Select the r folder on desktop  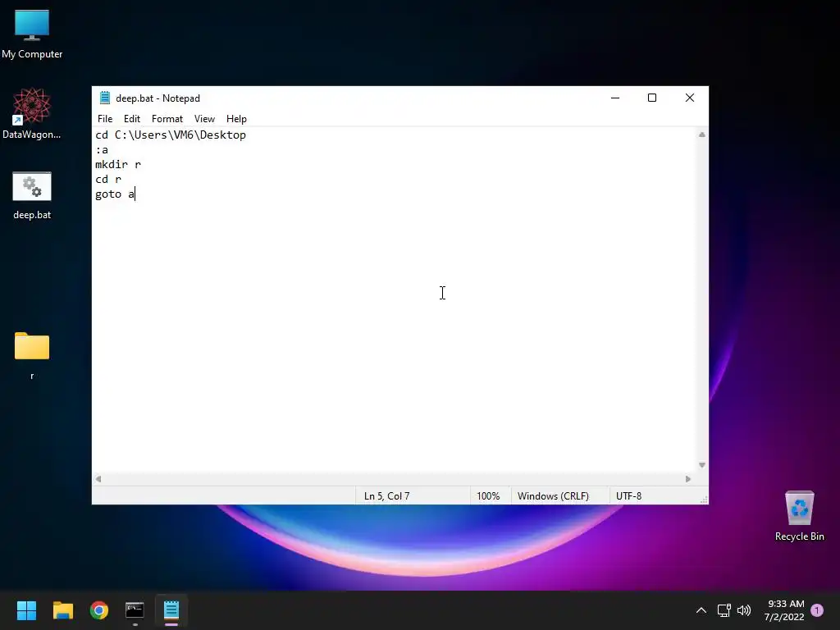tap(32, 355)
